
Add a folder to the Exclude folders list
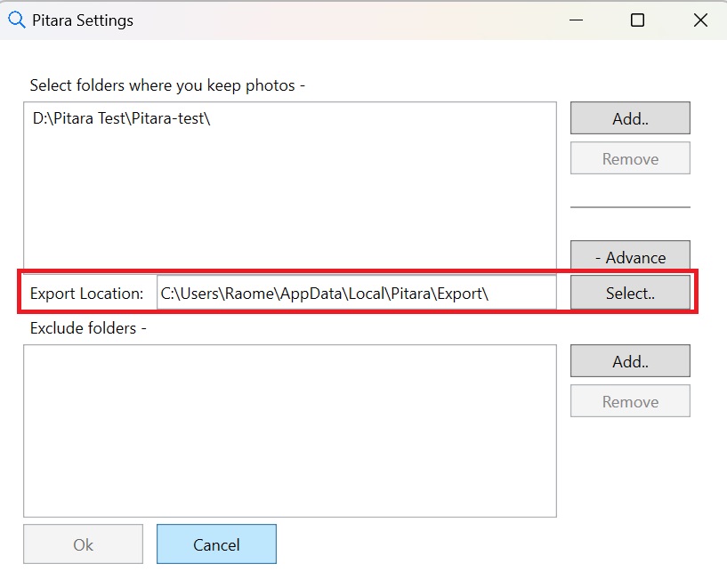click(x=629, y=361)
